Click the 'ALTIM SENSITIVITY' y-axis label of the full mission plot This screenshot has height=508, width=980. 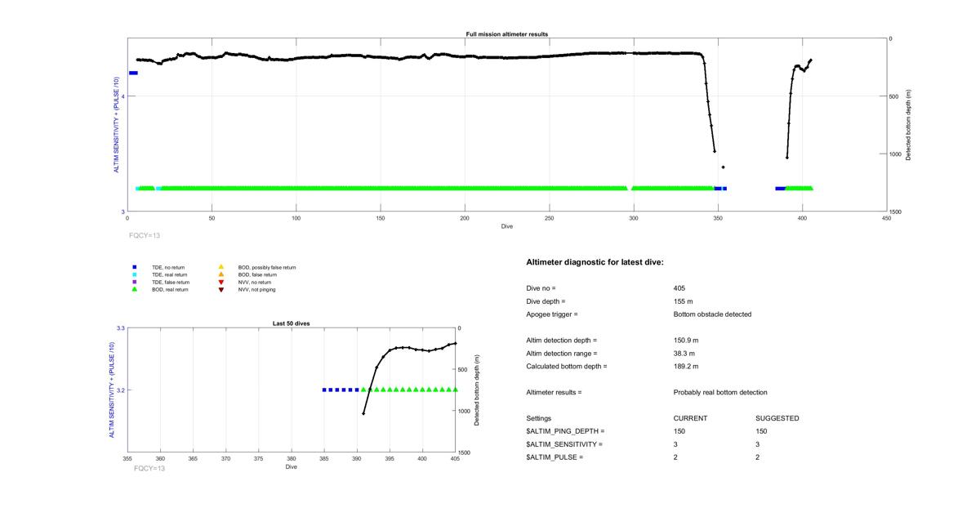coord(117,125)
